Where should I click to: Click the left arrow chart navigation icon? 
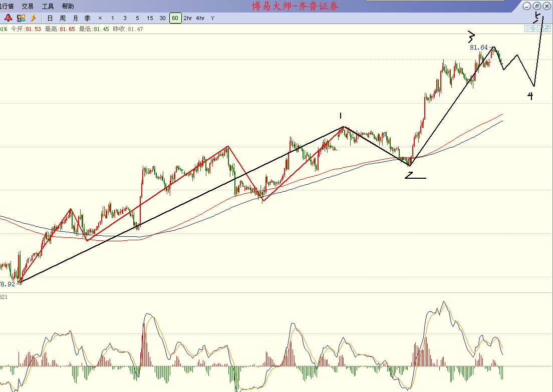click(528, 29)
